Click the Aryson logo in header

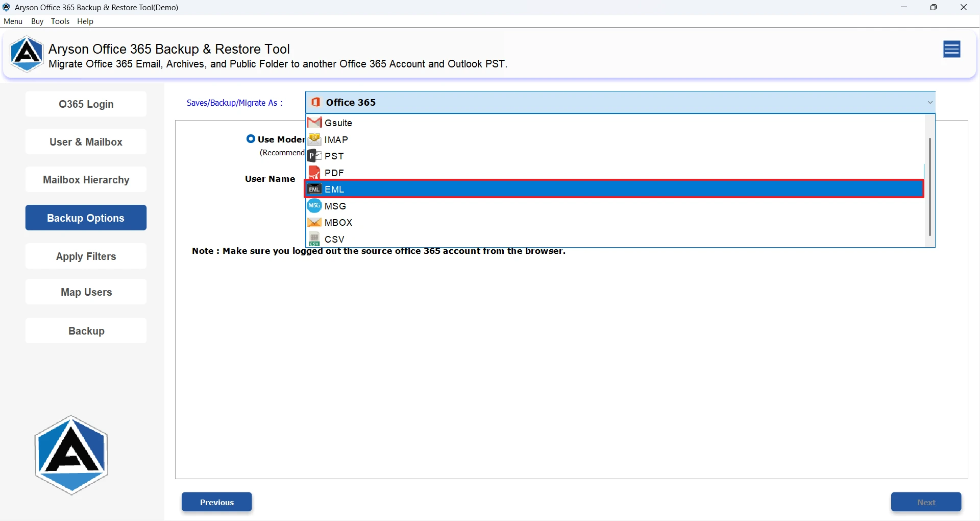27,54
